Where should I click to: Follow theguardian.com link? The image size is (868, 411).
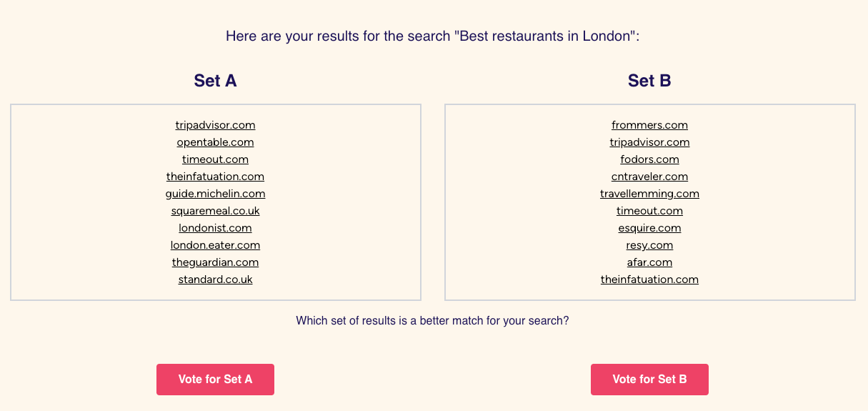tap(216, 262)
